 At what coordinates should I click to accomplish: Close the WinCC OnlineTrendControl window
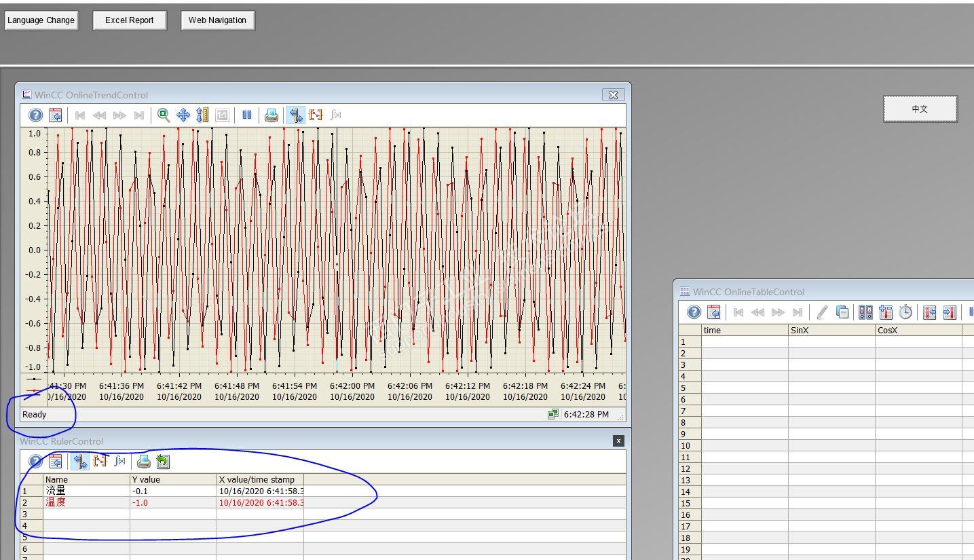click(613, 95)
